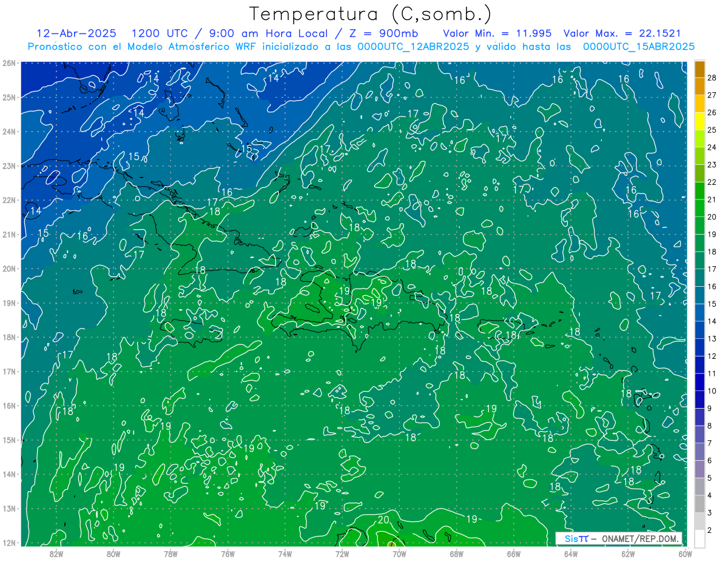Click the legend swatch between 13 and 14
Image resolution: width=728 pixels, height=562 pixels.
click(x=699, y=330)
